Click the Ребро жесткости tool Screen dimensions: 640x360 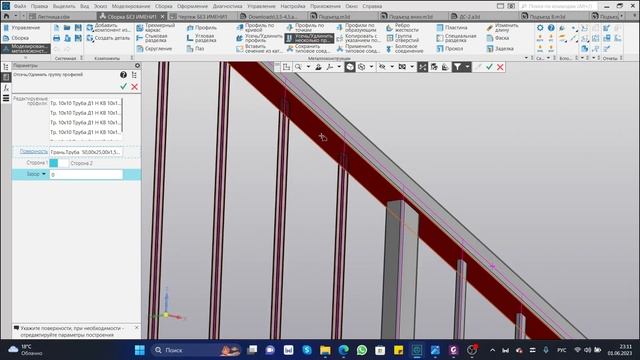click(x=402, y=28)
